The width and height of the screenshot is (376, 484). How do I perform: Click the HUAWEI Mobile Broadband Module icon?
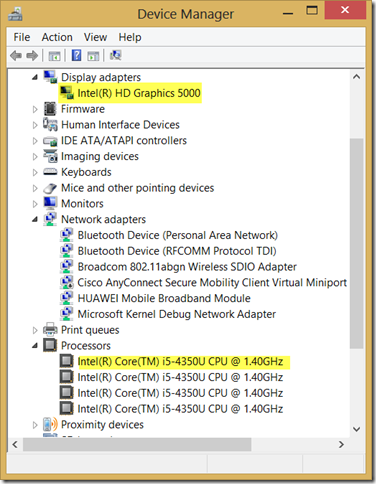click(66, 298)
